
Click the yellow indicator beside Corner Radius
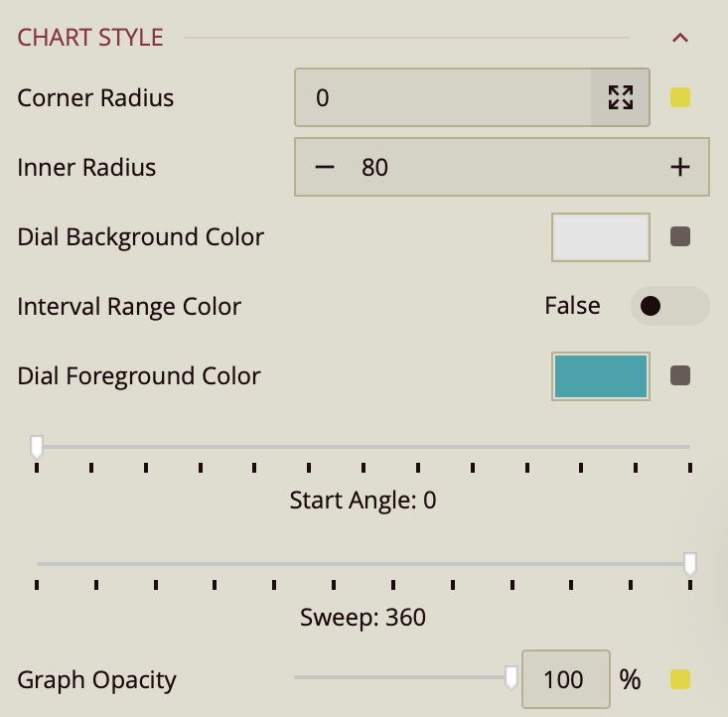click(680, 97)
